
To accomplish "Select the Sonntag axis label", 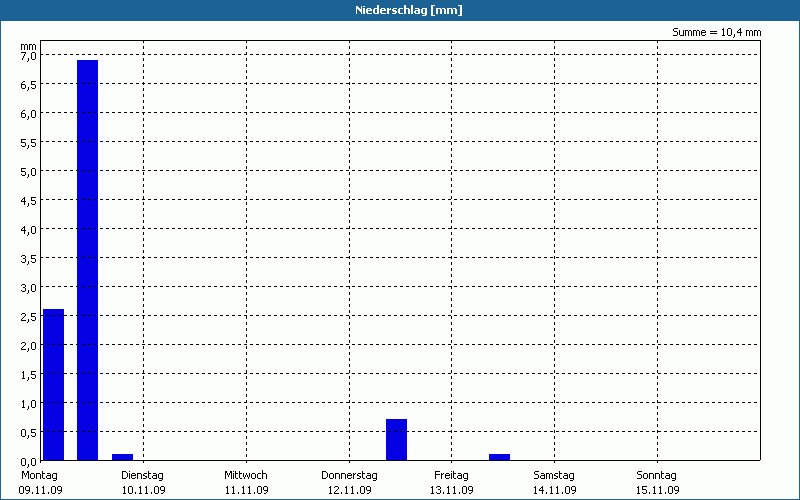I will point(657,476).
